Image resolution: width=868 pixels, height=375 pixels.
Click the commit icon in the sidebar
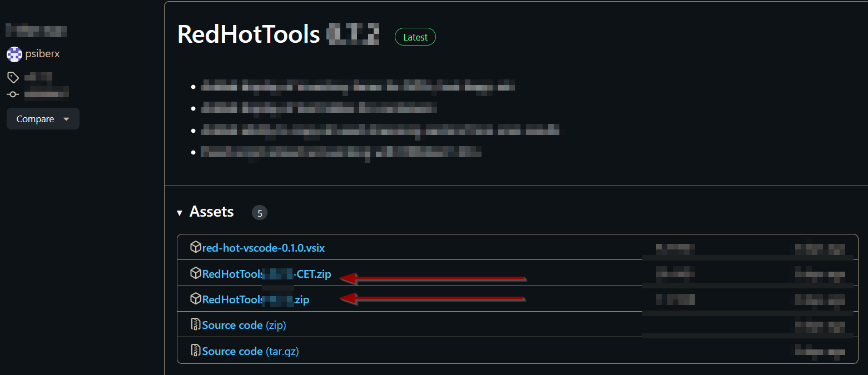point(13,94)
